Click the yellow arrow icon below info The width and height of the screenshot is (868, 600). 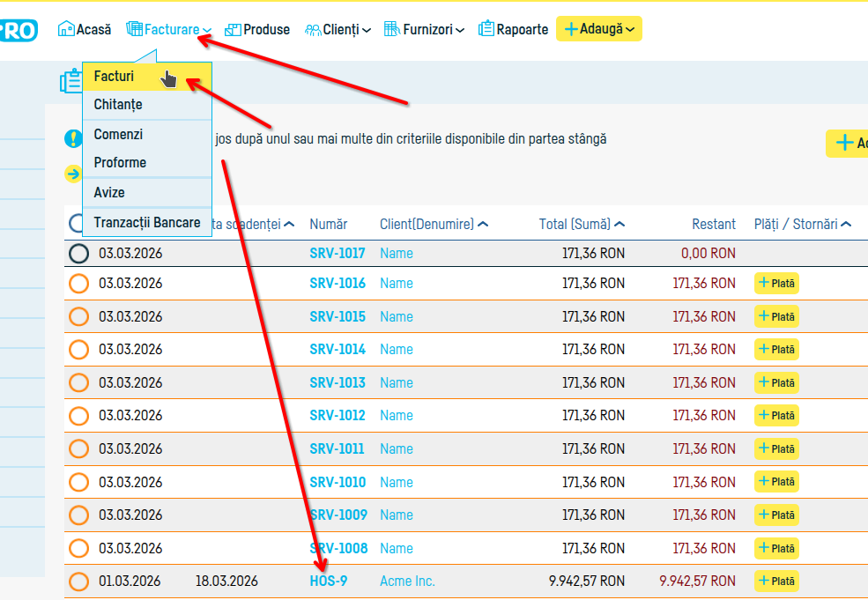click(73, 174)
